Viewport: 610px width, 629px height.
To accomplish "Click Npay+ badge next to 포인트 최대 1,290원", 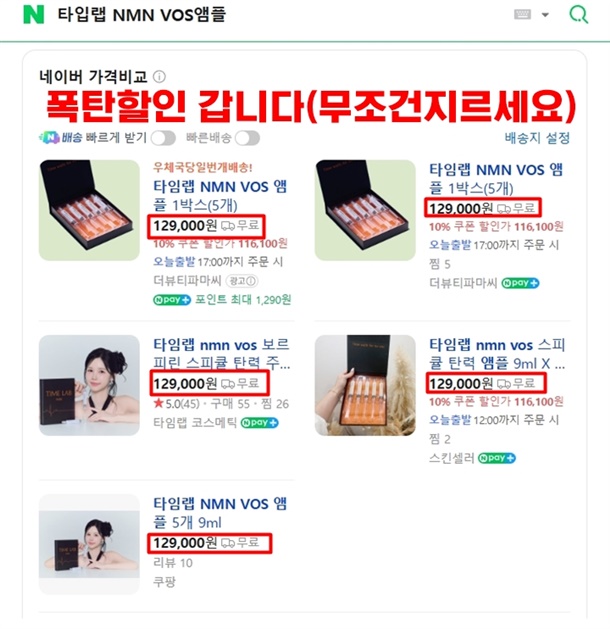I will 172,300.
